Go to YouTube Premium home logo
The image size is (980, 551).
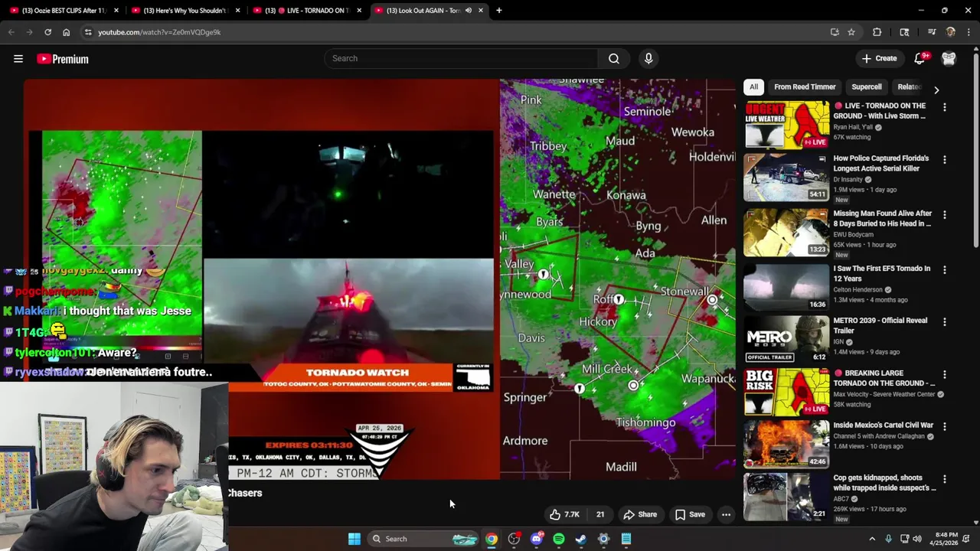pyautogui.click(x=63, y=59)
